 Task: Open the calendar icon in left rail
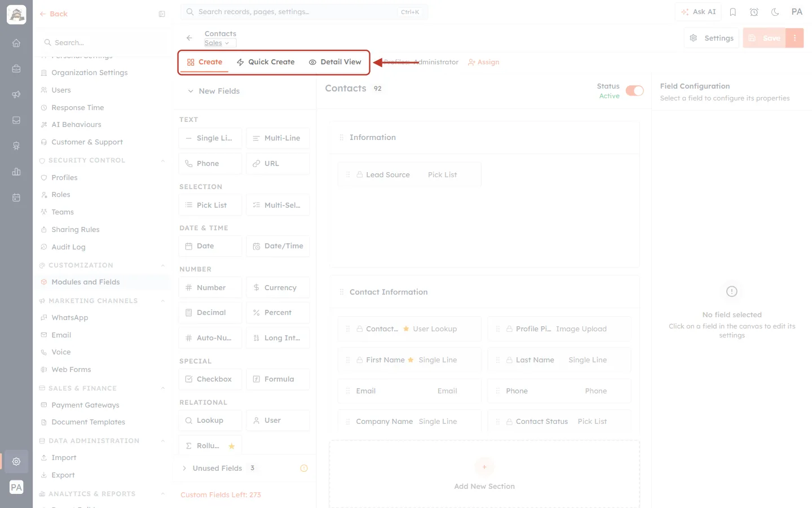[16, 198]
